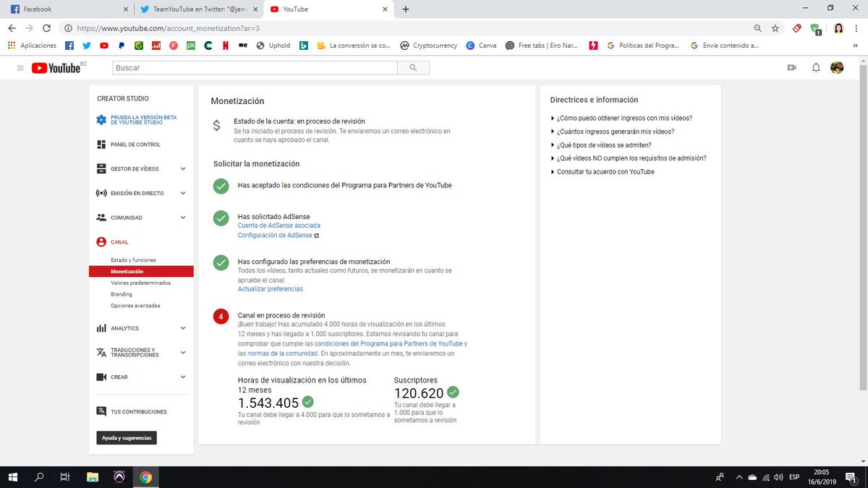
Task: Select Branding under Canal
Action: [122, 294]
